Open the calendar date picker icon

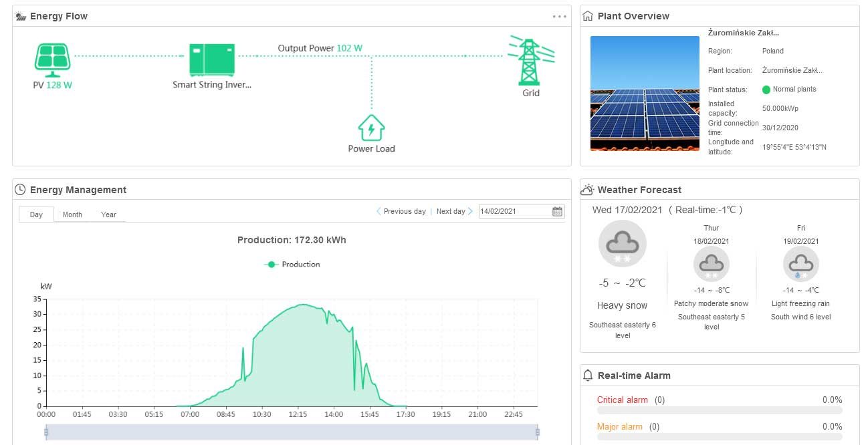tap(557, 212)
